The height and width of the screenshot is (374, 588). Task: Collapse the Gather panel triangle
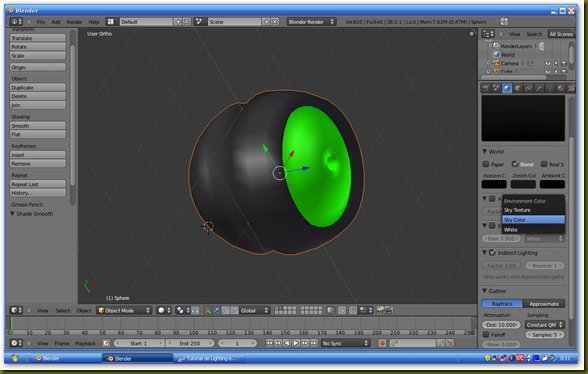coord(484,291)
